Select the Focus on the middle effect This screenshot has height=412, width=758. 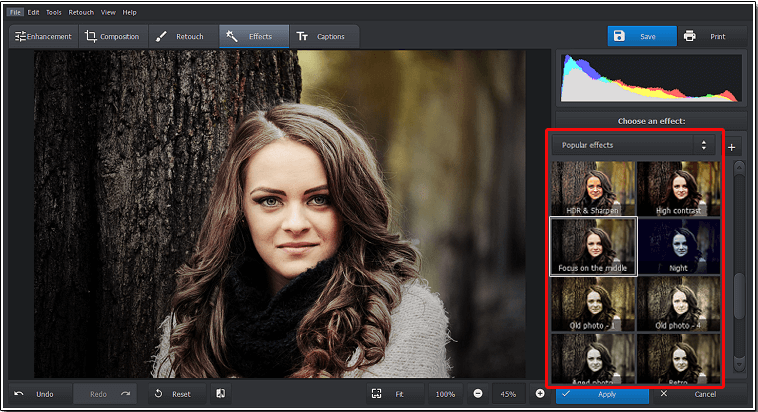593,247
